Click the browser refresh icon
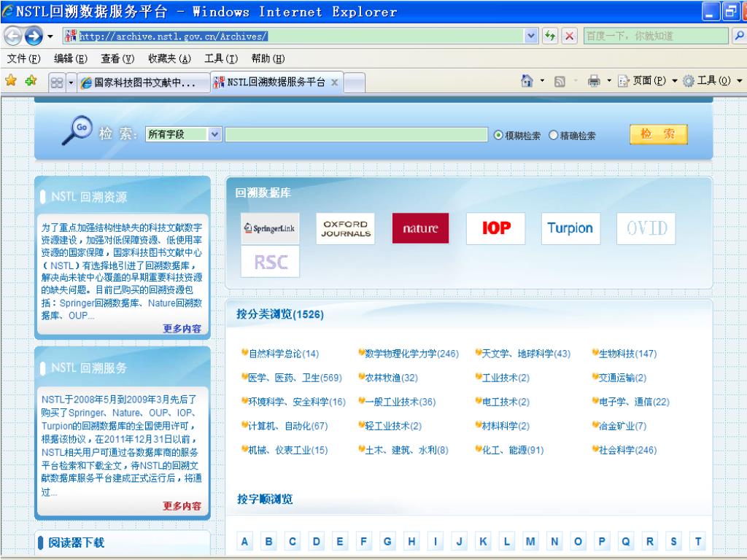Image resolution: width=747 pixels, height=560 pixels. point(553,36)
